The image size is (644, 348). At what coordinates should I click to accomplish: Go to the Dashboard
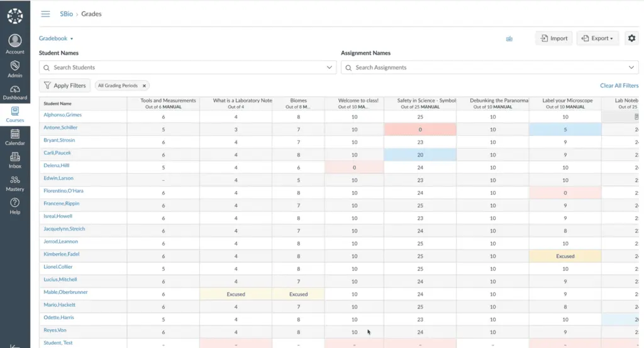[x=15, y=93]
